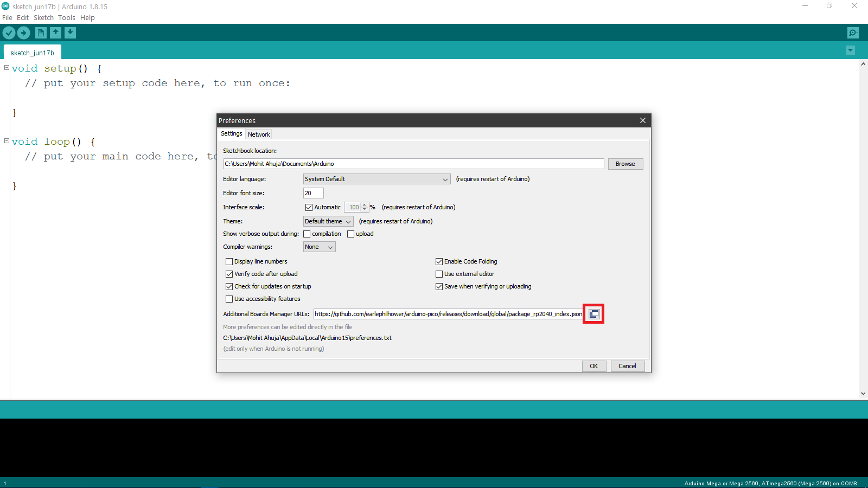Toggle Enable Code Folding checkbox
Image resolution: width=868 pixels, height=488 pixels.
(439, 261)
